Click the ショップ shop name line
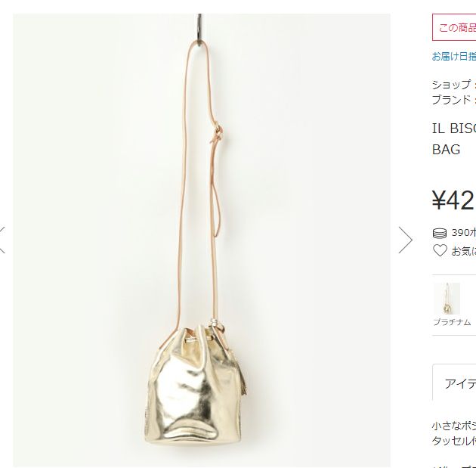Image resolution: width=476 pixels, height=468 pixels. click(x=454, y=85)
